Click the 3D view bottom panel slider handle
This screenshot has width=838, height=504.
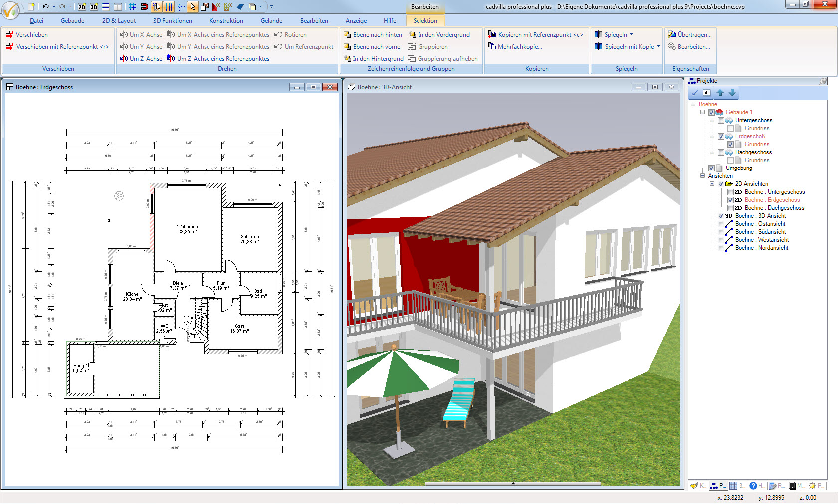[513, 483]
